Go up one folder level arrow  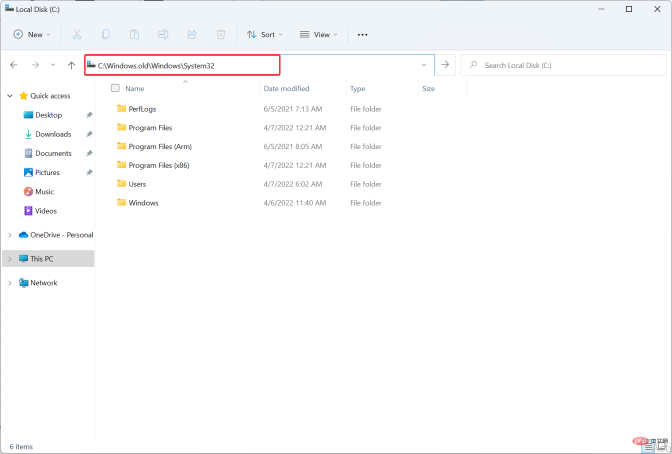point(71,65)
